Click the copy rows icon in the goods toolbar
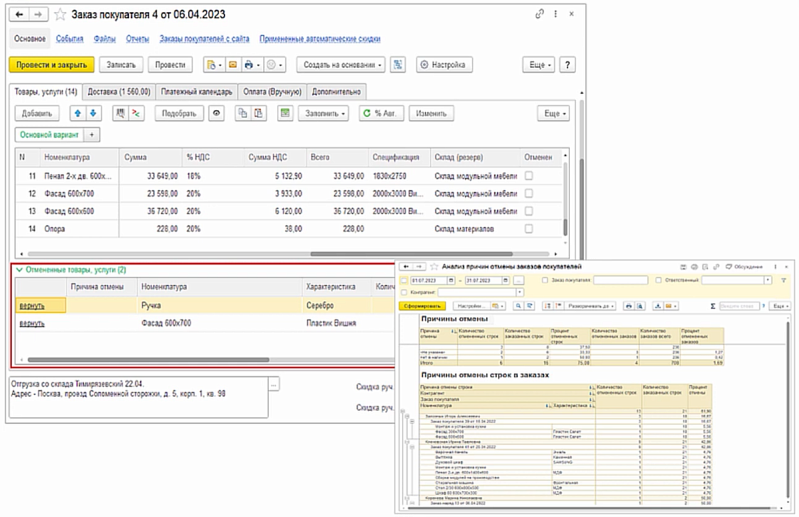The image size is (799, 517). click(x=243, y=113)
